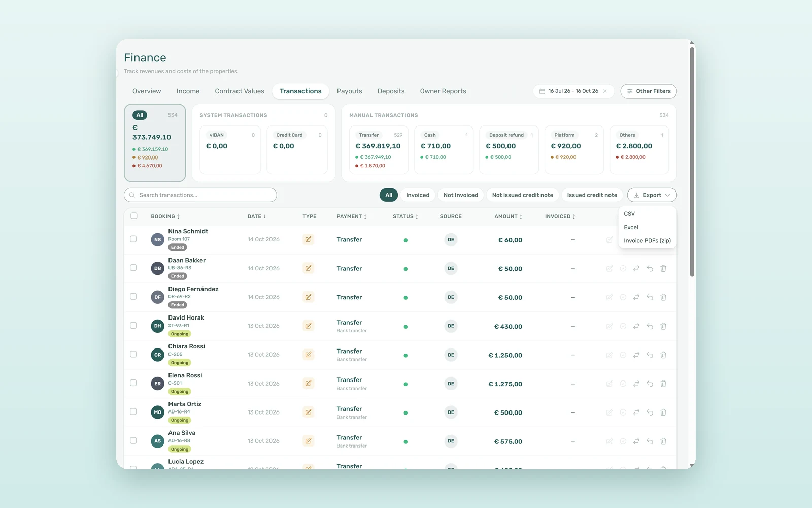Viewport: 812px width, 508px height.
Task: Click the circled checkmark icon in Ana Silva row
Action: pyautogui.click(x=623, y=441)
